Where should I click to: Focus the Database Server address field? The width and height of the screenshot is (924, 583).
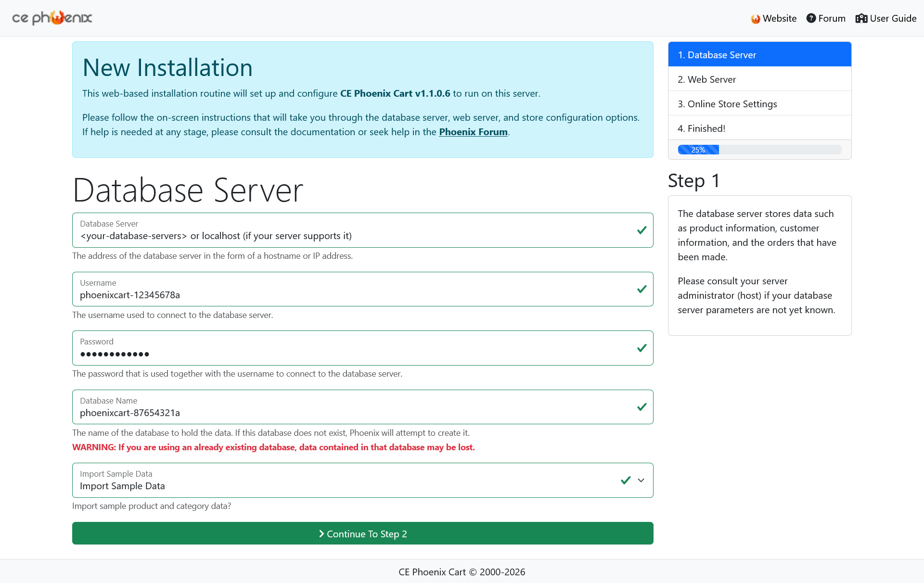[362, 230]
